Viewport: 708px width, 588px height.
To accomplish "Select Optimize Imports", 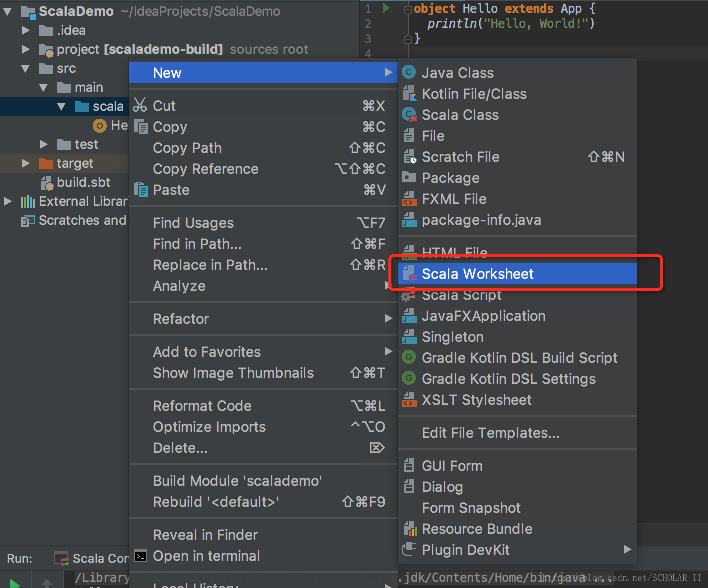I will click(x=263, y=427).
